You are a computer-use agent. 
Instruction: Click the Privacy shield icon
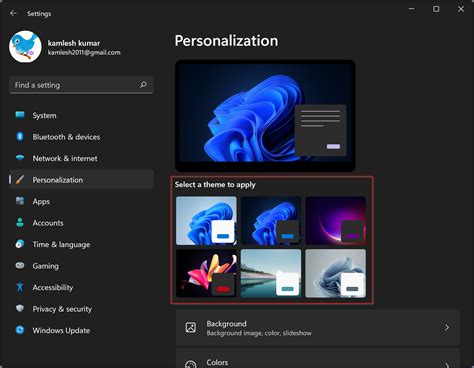point(20,308)
